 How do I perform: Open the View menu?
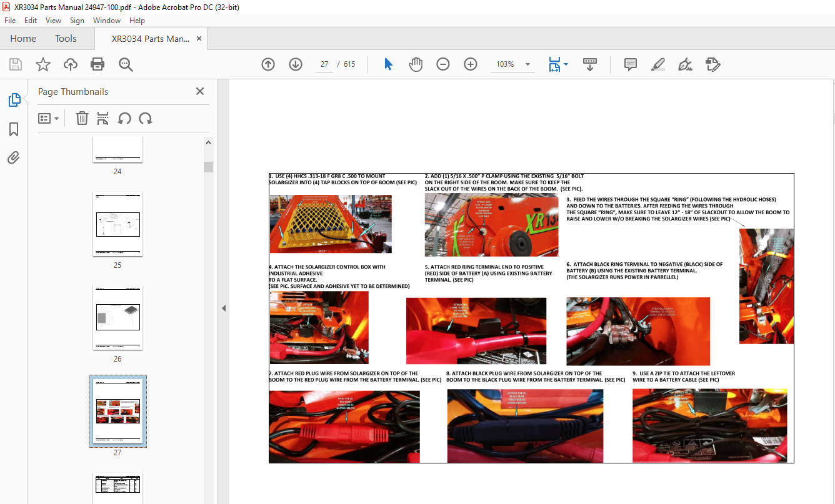[54, 21]
